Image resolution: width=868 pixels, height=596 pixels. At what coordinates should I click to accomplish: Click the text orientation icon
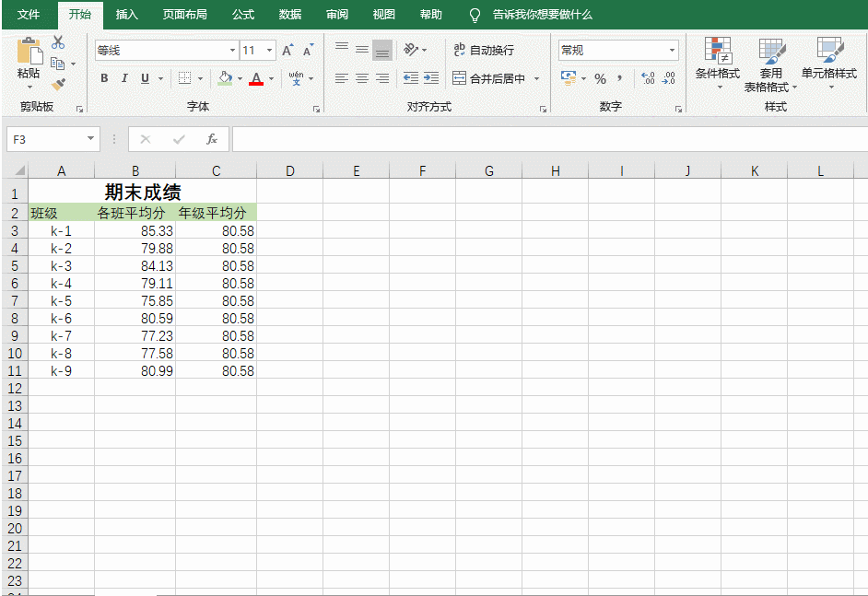pyautogui.click(x=411, y=50)
